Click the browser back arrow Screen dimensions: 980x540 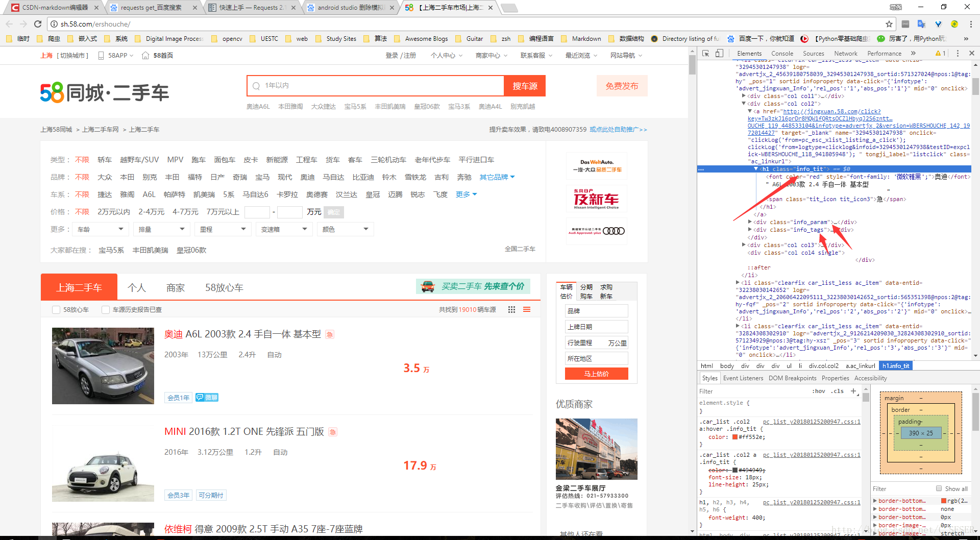9,24
